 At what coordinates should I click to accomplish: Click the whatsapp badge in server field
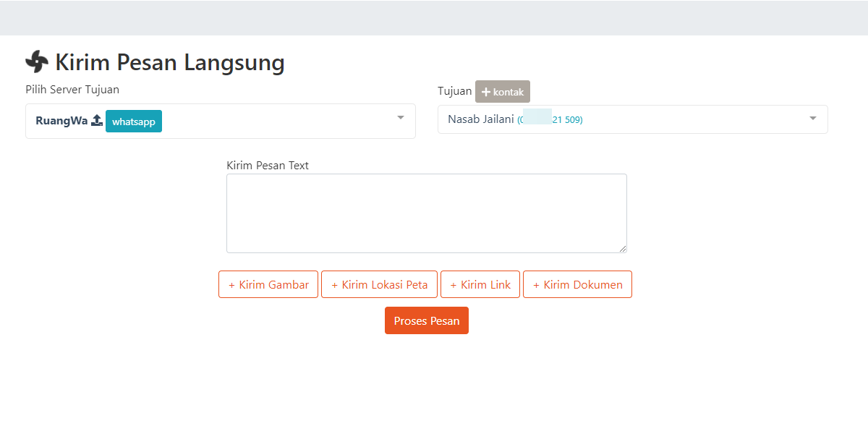[x=134, y=122]
